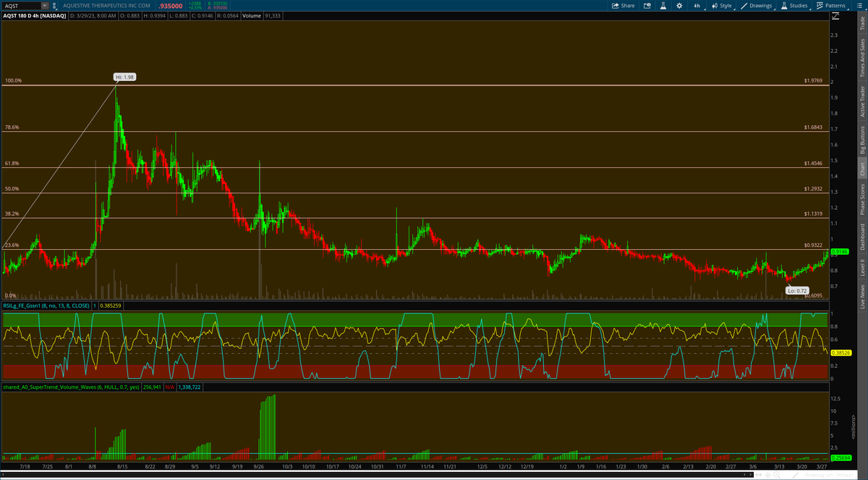Select the 61.8% Fibonacci level label

[12, 164]
